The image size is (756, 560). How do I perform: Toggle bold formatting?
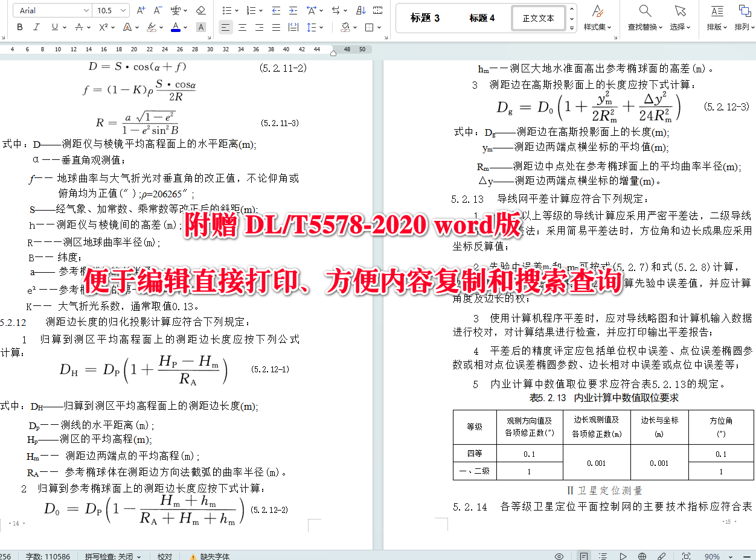pyautogui.click(x=19, y=27)
